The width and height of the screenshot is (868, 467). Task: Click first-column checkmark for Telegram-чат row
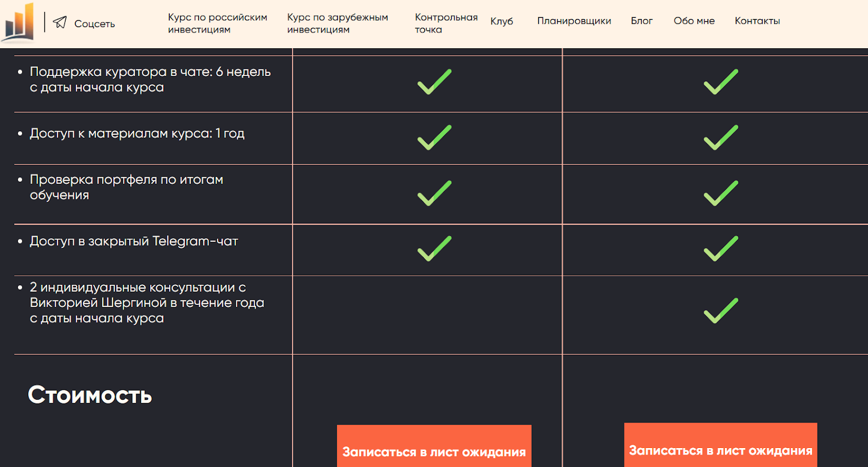(435, 248)
